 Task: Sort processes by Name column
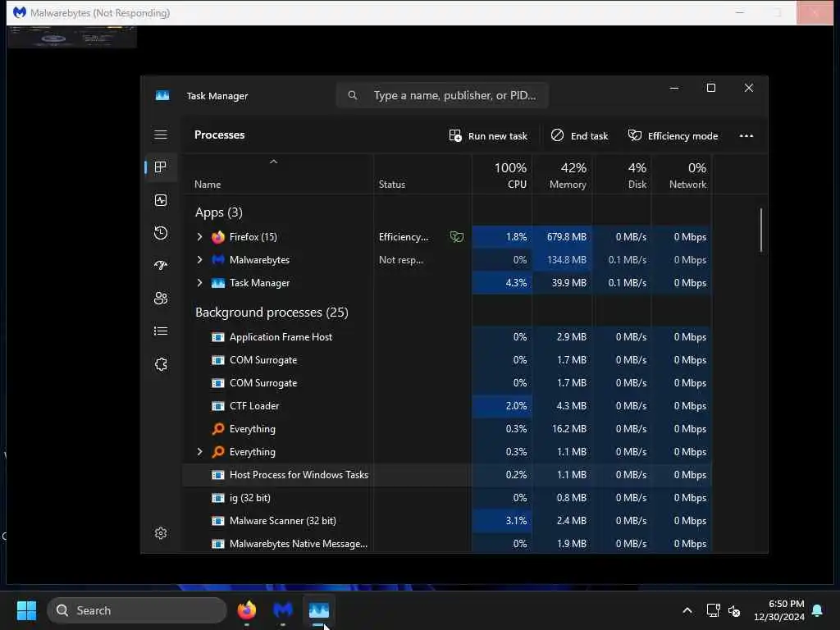point(208,185)
